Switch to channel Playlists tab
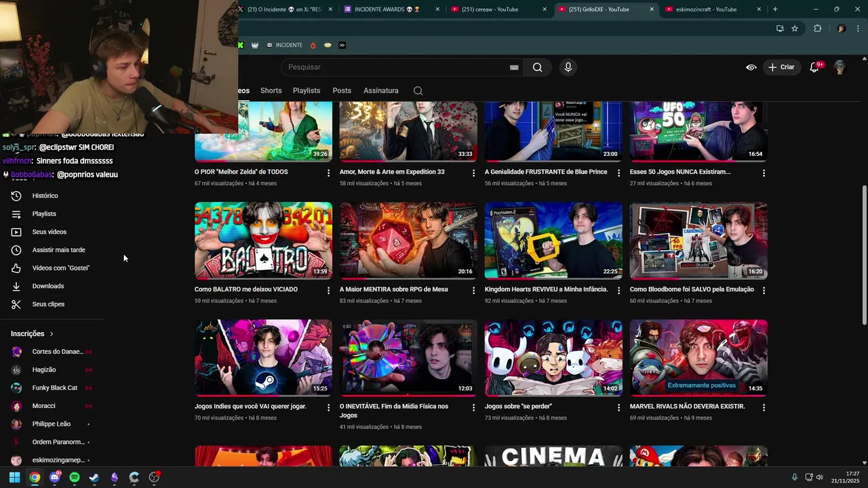The width and height of the screenshot is (868, 488). [307, 90]
